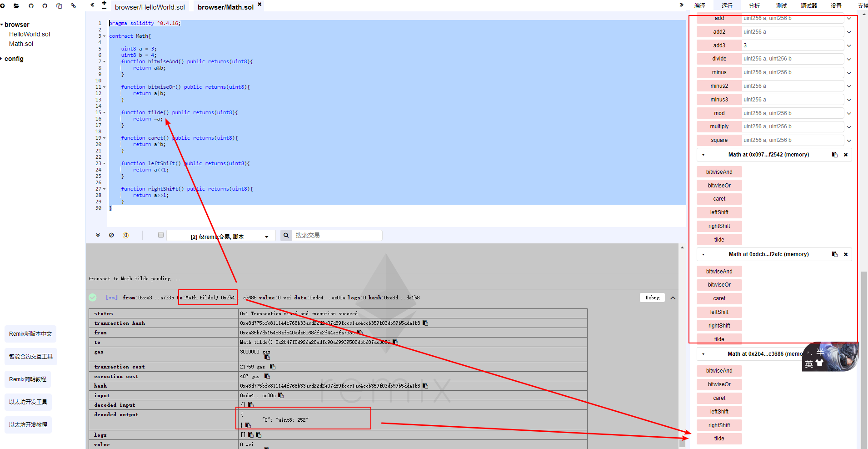The width and height of the screenshot is (868, 449).
Task: Collapse the browser folder tree
Action: (2, 25)
